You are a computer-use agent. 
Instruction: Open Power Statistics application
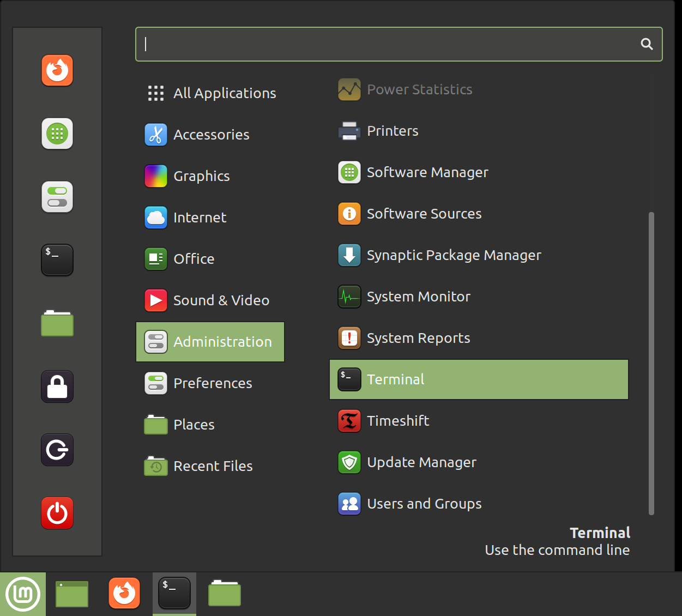pos(479,89)
